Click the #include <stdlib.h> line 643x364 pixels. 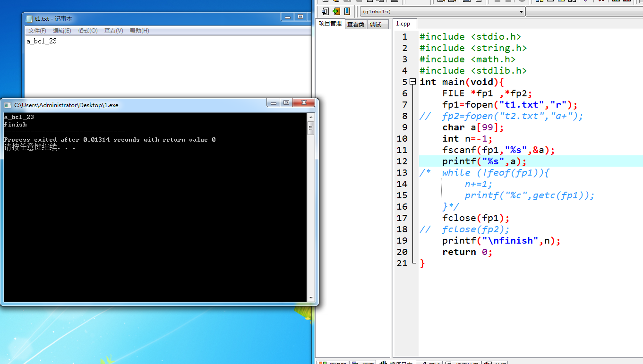[x=473, y=70]
